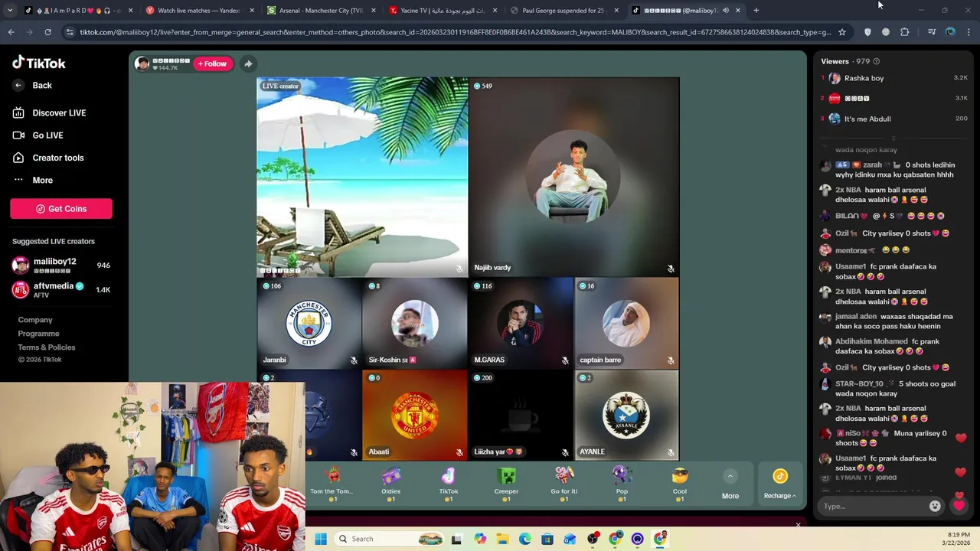Click the chat Type... input field
Image resolution: width=980 pixels, height=551 pixels.
tap(873, 506)
